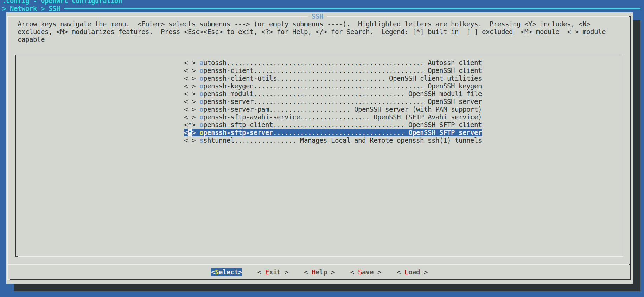Click the 'OpenSSH client utilities' description
Screen dimensions: 644x297
click(x=435, y=79)
